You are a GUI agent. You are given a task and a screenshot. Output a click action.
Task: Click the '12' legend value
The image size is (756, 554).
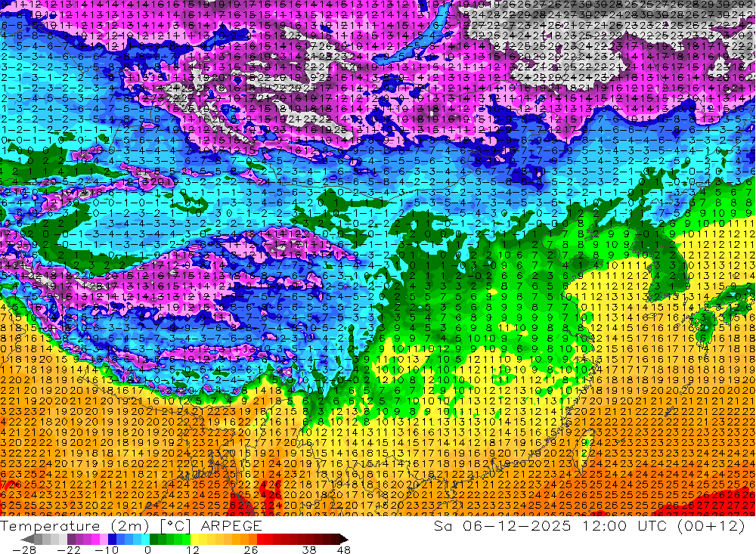192,549
